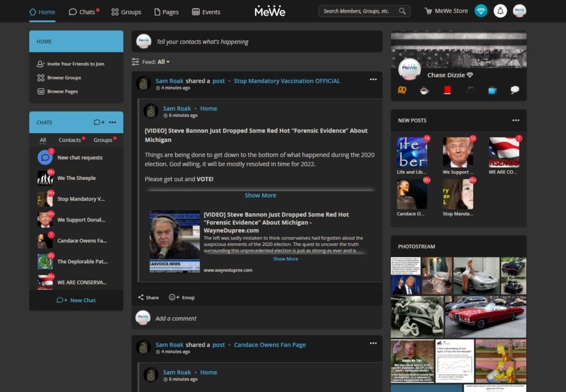Image resolution: width=566 pixels, height=392 pixels.
Task: Open the Feed: All filter dropdown
Action: point(156,62)
